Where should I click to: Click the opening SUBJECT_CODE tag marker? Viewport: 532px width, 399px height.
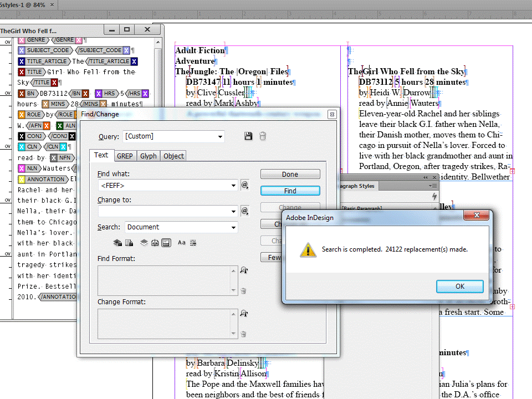(45, 50)
